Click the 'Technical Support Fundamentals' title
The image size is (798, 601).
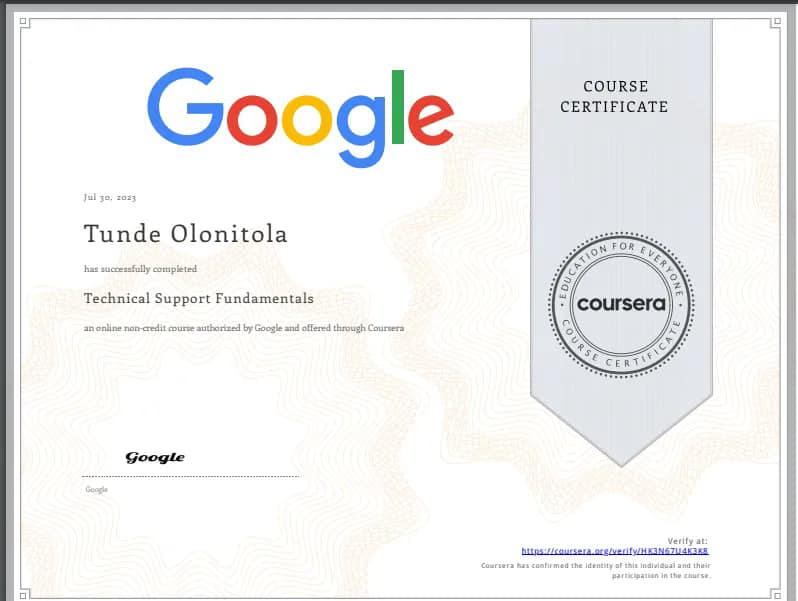(x=198, y=298)
